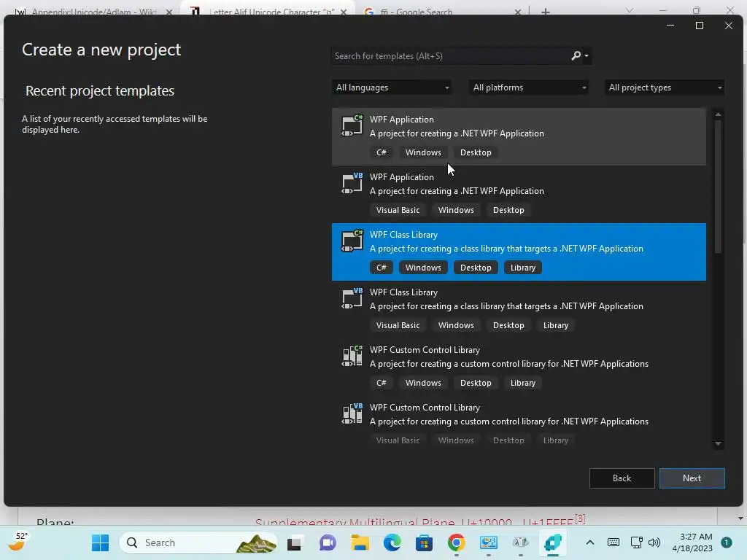Click the clock showing 3:27 AM 4/18/2023
Viewport: 747px width, 560px height.
click(x=692, y=542)
